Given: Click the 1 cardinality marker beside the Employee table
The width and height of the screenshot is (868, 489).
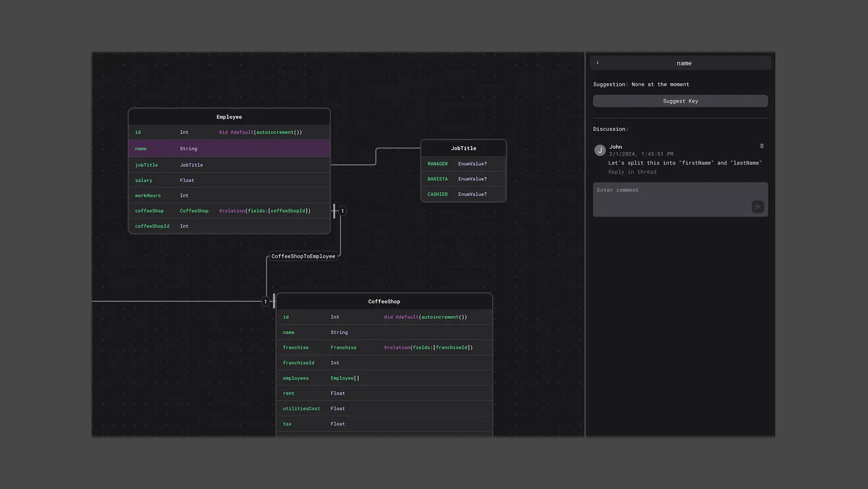Looking at the screenshot, I should click(x=342, y=211).
